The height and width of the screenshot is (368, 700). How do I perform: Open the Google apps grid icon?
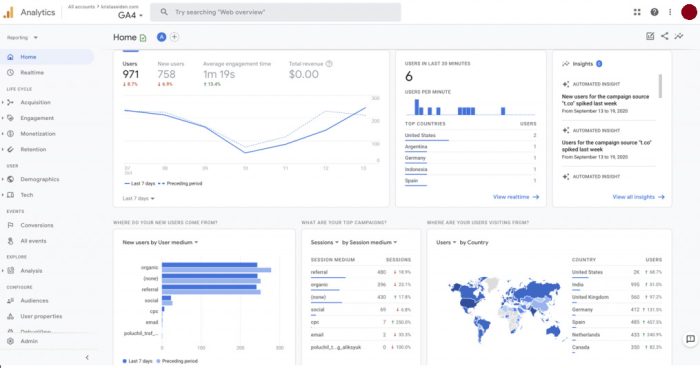(x=637, y=12)
